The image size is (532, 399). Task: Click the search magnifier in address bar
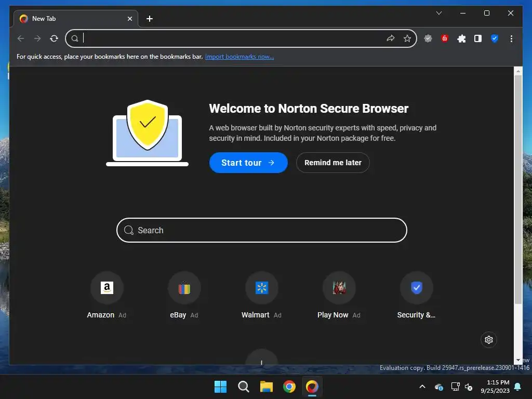(75, 38)
